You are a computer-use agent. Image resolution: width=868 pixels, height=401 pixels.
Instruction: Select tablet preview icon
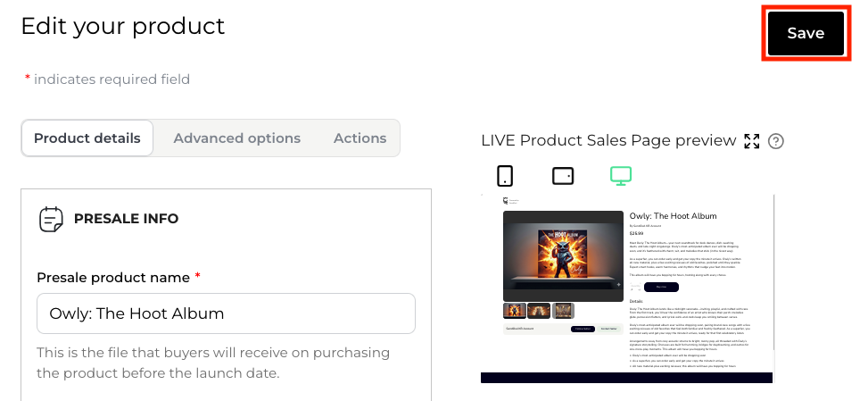(563, 176)
